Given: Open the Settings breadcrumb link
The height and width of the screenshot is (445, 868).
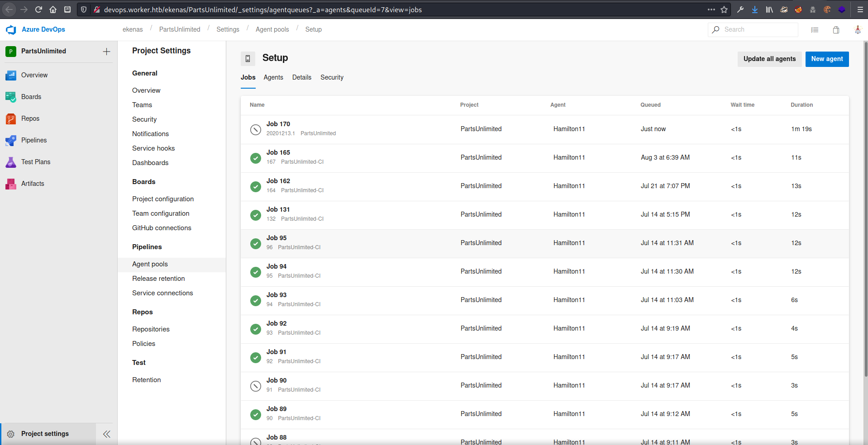Looking at the screenshot, I should 228,29.
